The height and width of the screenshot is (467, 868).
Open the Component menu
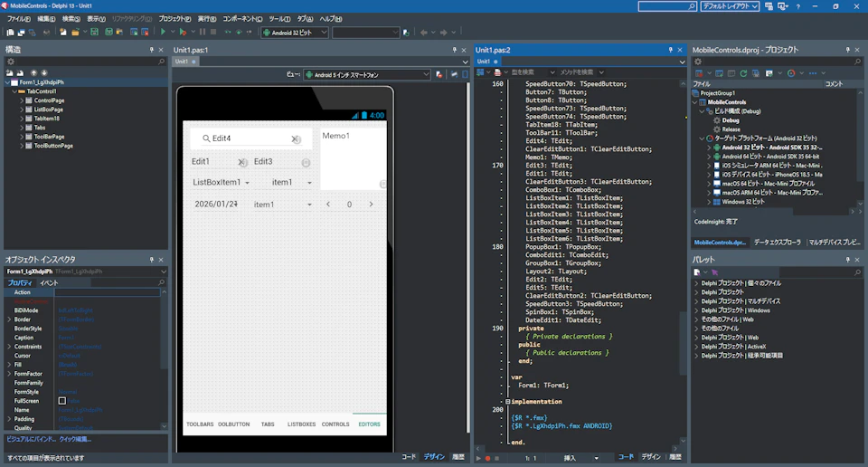coord(242,19)
